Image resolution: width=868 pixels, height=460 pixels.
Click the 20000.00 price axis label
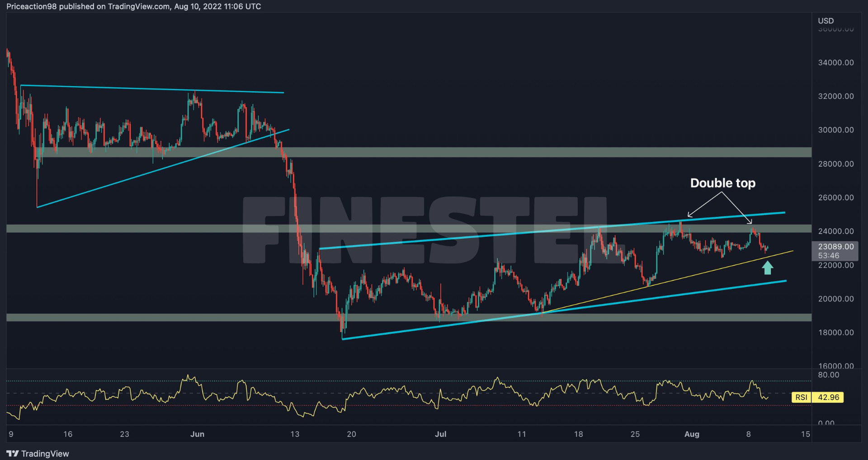click(x=836, y=299)
